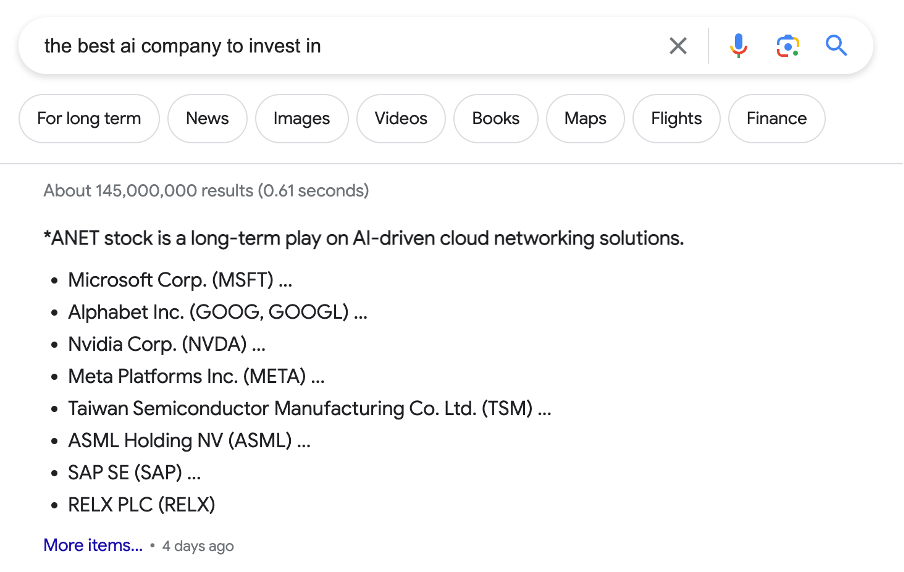Go to the Videos results tab

401,118
